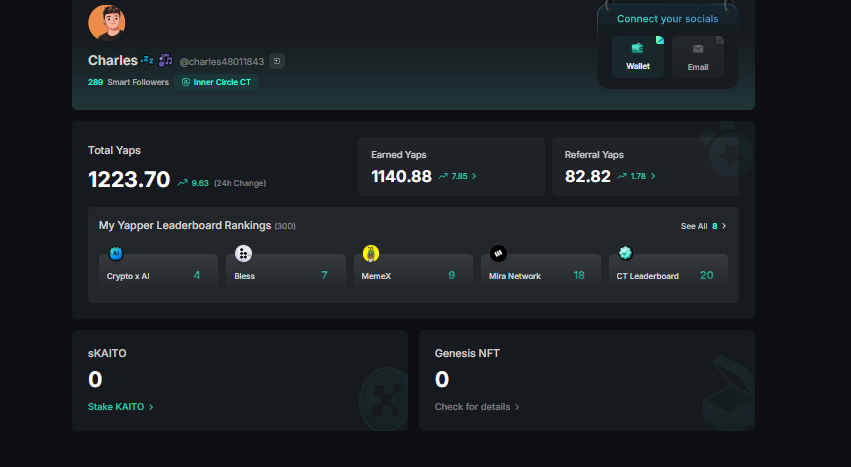Click rank number 18 for Mira Network
The image size is (851, 467).
click(x=579, y=275)
